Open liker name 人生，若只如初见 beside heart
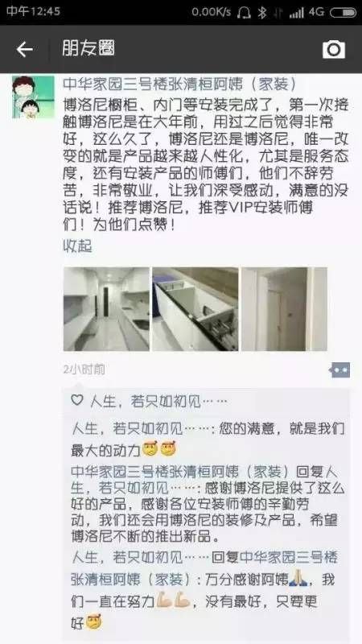This screenshot has height=644, width=362. click(158, 401)
